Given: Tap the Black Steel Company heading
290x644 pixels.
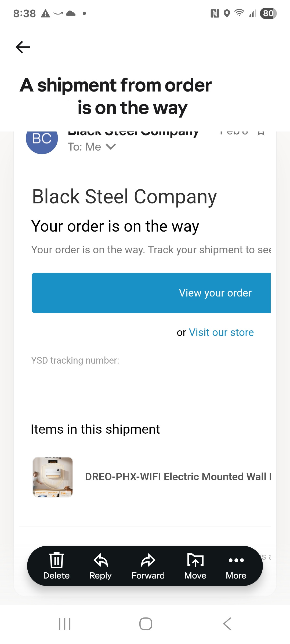Looking at the screenshot, I should point(124,197).
